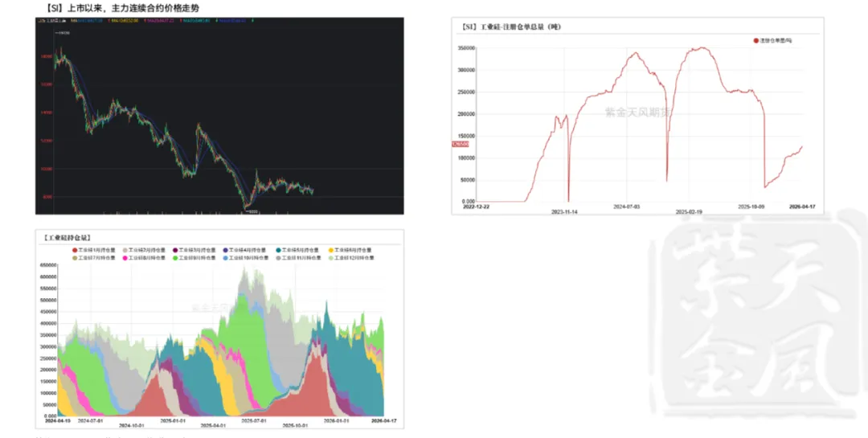Click the 200000 y-axis label on warehouse receipt chart
Image resolution: width=868 pixels, height=438 pixels.
(466, 114)
